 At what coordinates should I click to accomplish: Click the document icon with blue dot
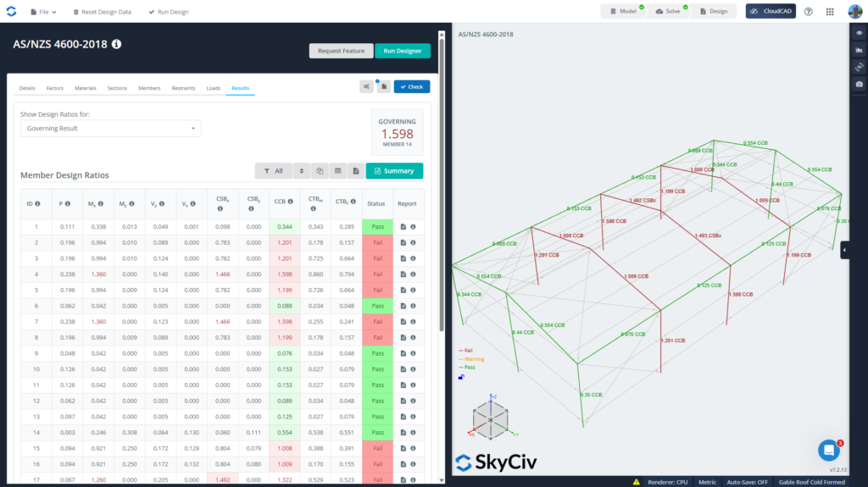pyautogui.click(x=384, y=87)
